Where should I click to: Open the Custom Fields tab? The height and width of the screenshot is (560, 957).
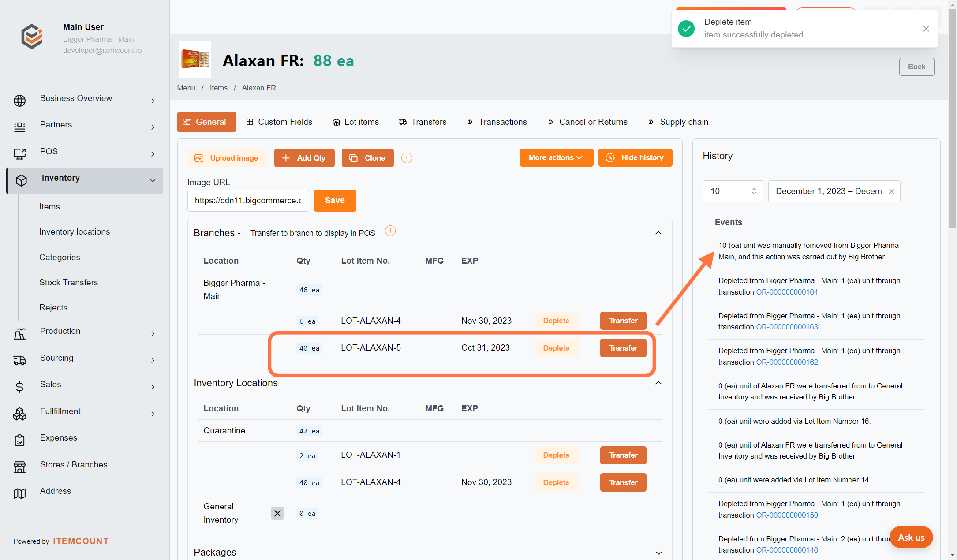coord(279,122)
